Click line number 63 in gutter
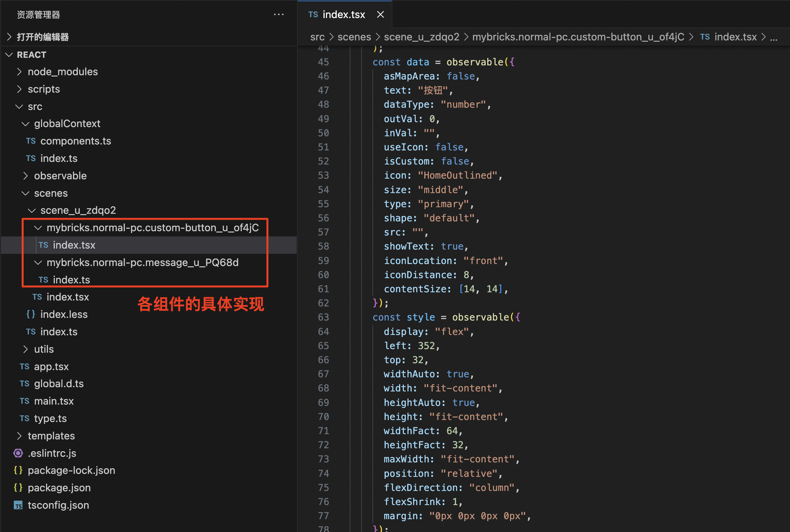 323,317
